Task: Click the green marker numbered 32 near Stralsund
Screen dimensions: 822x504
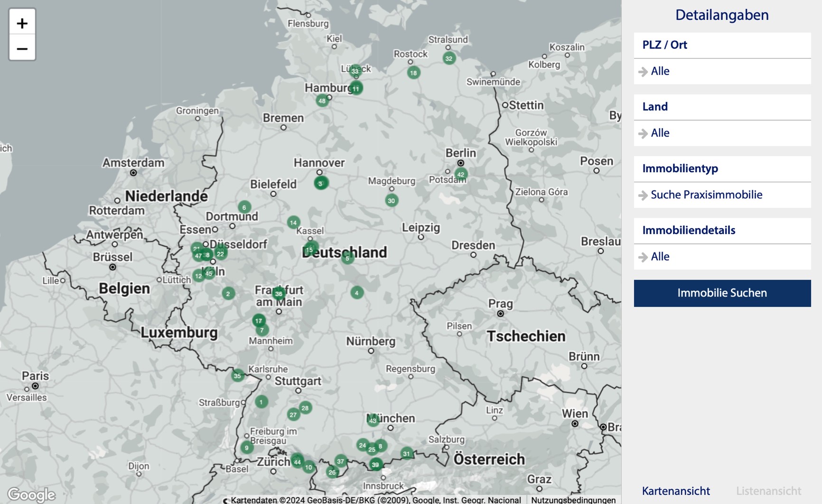Action: [448, 59]
